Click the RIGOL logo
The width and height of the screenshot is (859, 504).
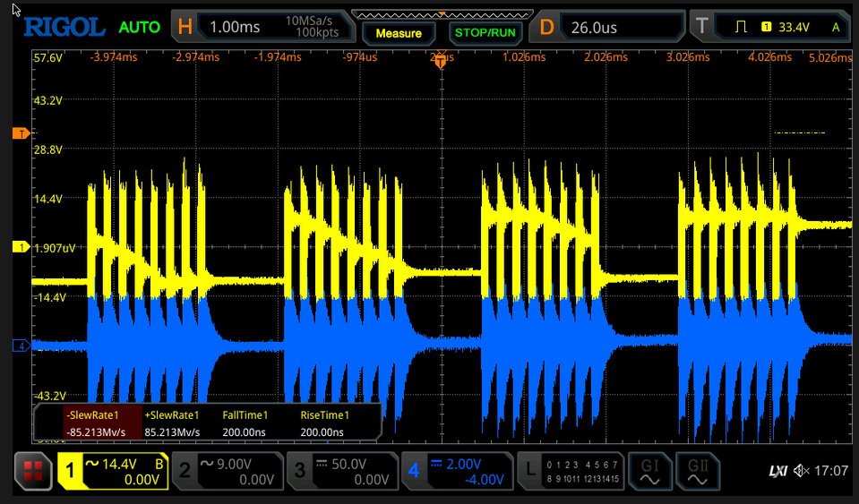(64, 27)
